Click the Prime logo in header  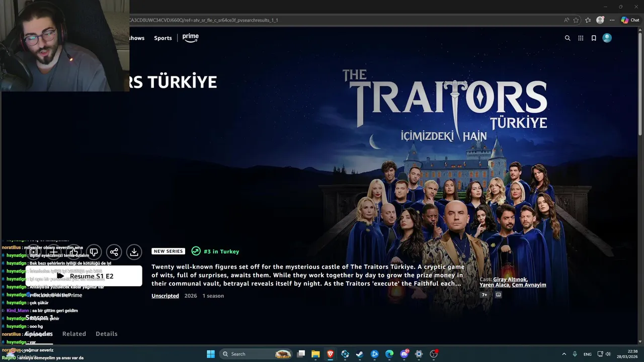pyautogui.click(x=191, y=38)
